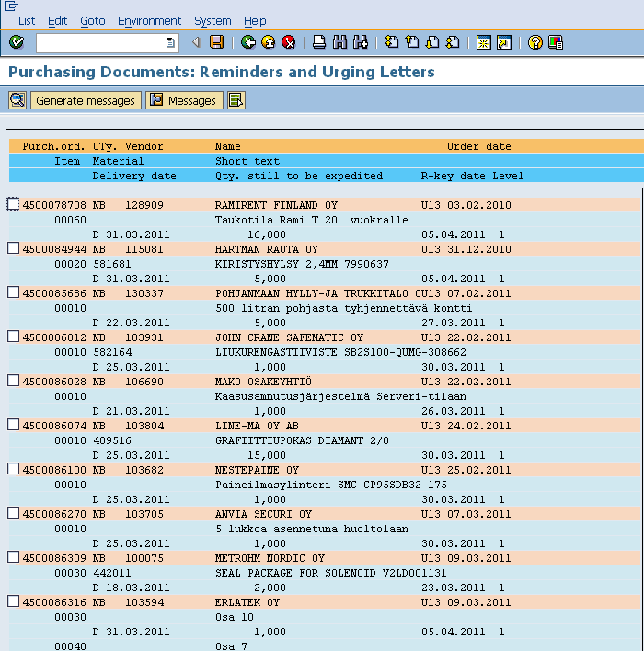Tick checkbox for order 4500086028
The width and height of the screenshot is (644, 651).
point(13,381)
